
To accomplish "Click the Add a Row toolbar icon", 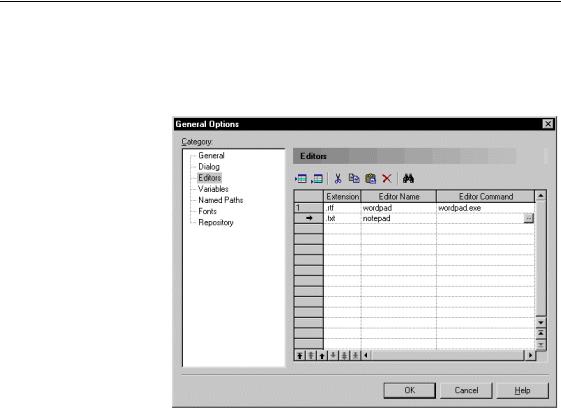I will [x=317, y=179].
